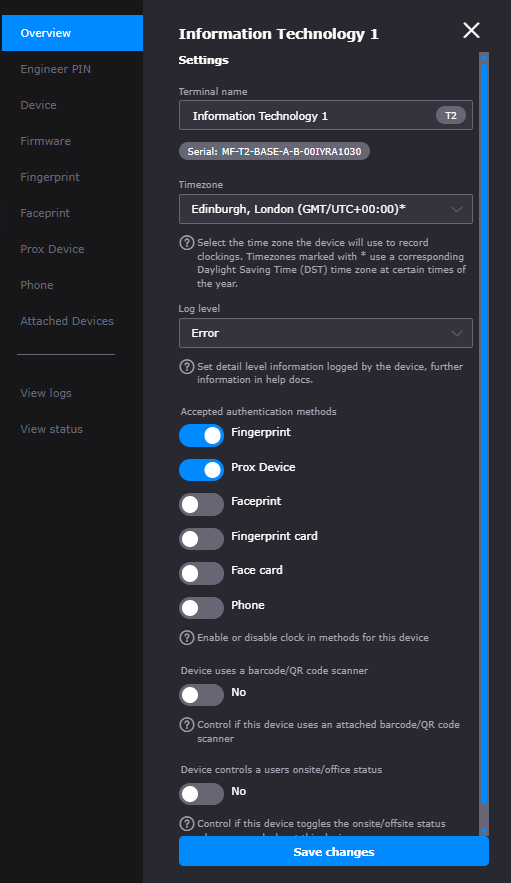Image resolution: width=511 pixels, height=883 pixels.
Task: Enable the Phone authentication method
Action: (x=201, y=608)
